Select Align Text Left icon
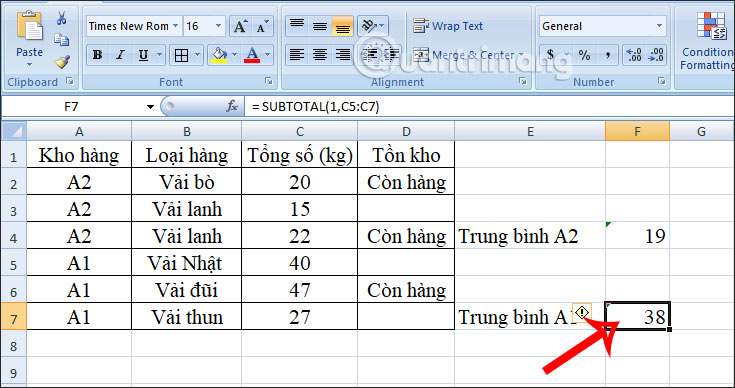The image size is (735, 388). 296,55
